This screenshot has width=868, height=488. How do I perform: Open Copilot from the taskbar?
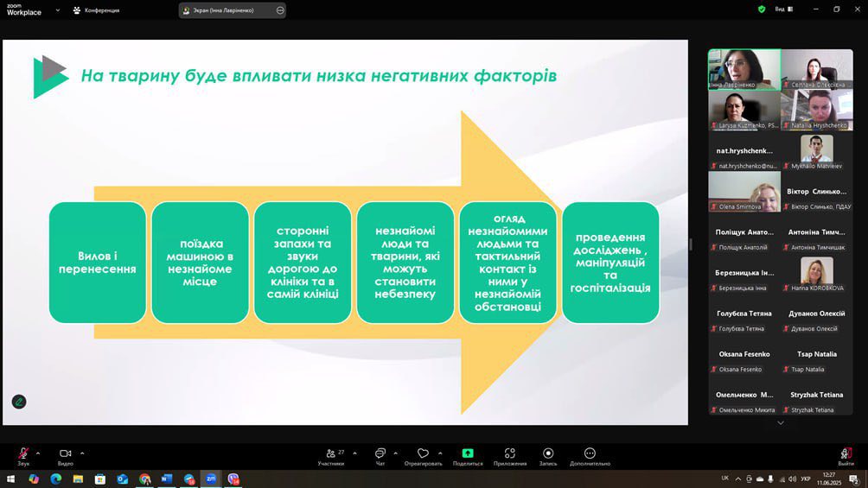(x=34, y=478)
